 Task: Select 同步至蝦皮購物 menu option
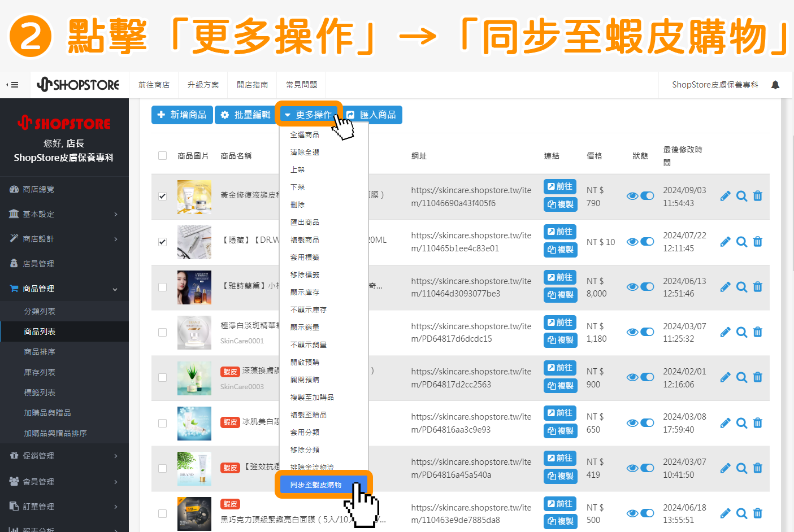click(324, 485)
